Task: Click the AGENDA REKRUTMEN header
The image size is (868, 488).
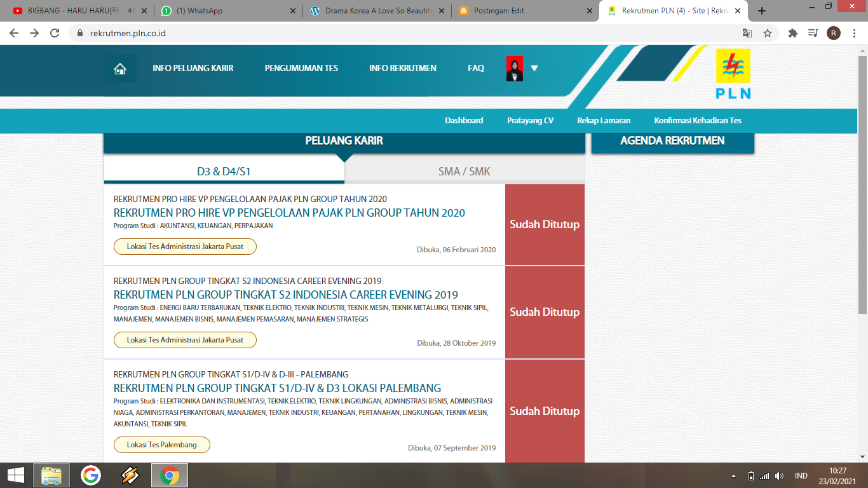Action: pos(672,141)
